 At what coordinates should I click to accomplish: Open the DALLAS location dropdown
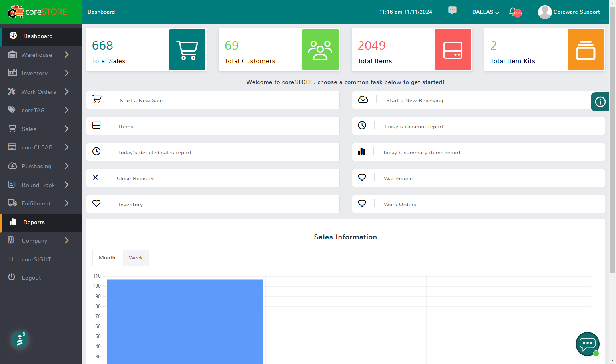pos(486,12)
